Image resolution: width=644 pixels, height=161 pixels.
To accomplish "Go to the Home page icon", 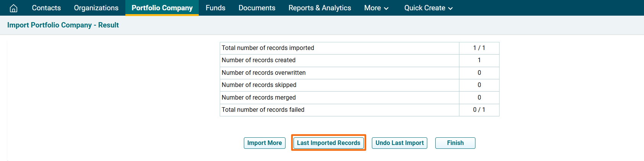I will click(13, 8).
